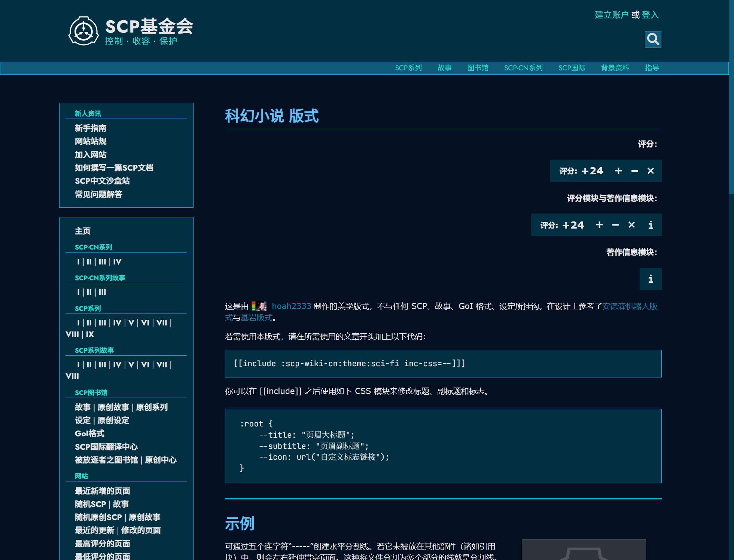Open SCP国际翻译中心 sidebar link
This screenshot has width=734, height=560.
point(106,447)
